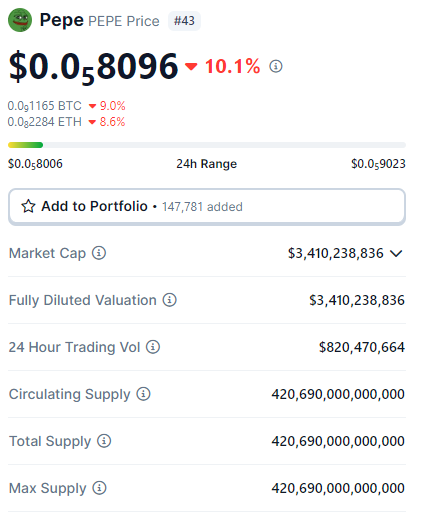The image size is (429, 519).
Task: Open 24 Hour Trading Vol info icon
Action: [x=153, y=347]
